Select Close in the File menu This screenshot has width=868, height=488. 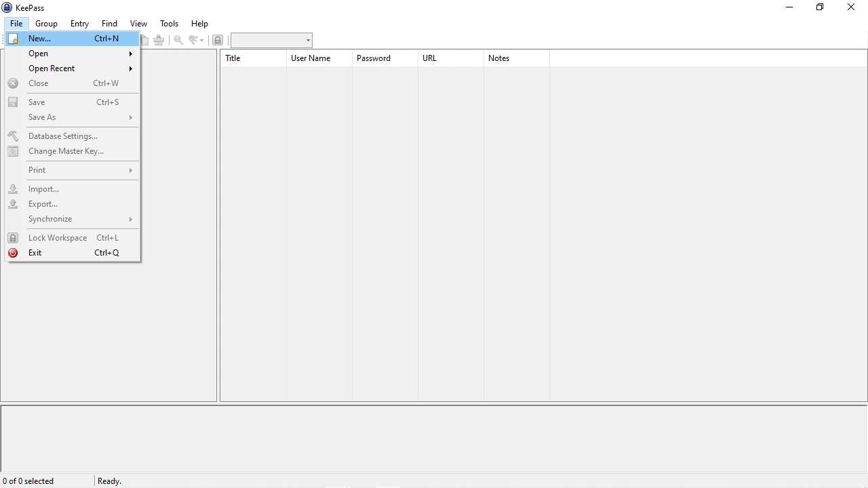coord(73,83)
